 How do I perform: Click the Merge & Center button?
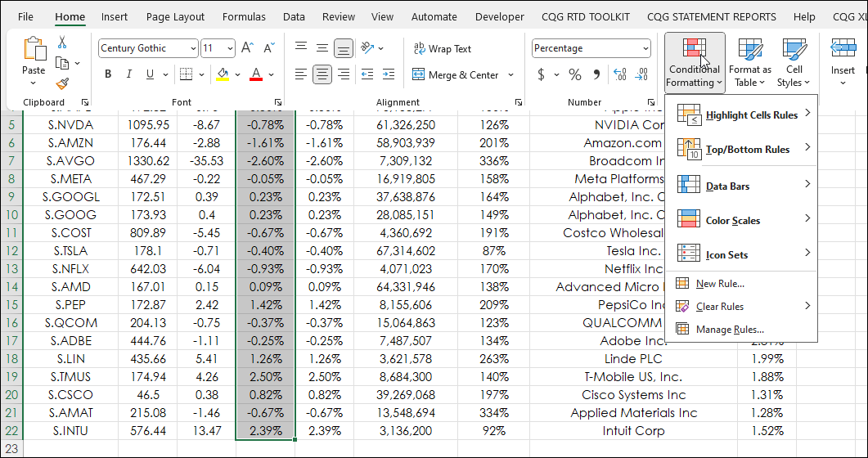pos(456,74)
